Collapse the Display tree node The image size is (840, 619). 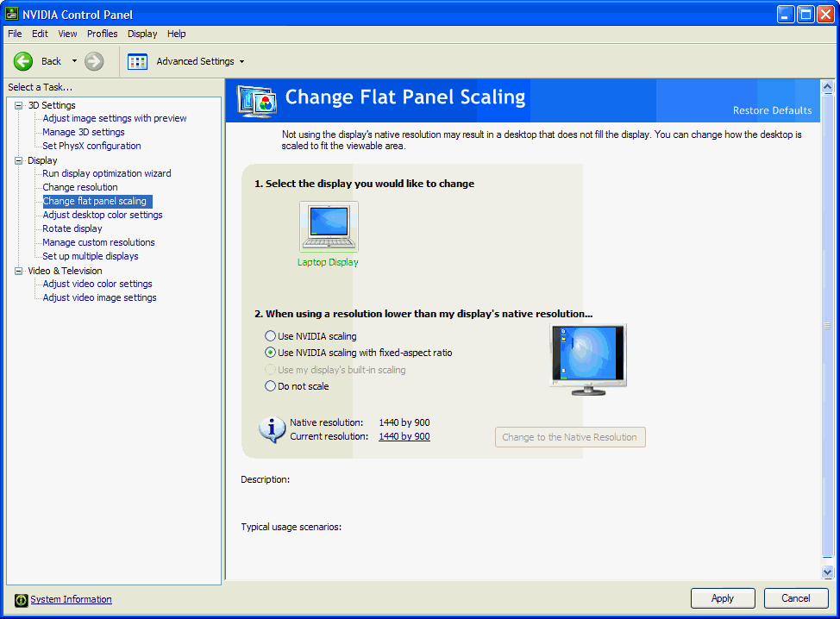coord(19,160)
